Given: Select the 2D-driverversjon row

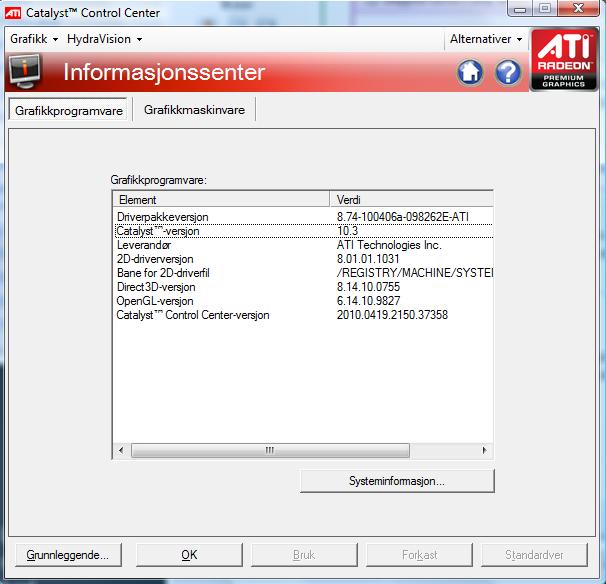Looking at the screenshot, I should tap(303, 259).
